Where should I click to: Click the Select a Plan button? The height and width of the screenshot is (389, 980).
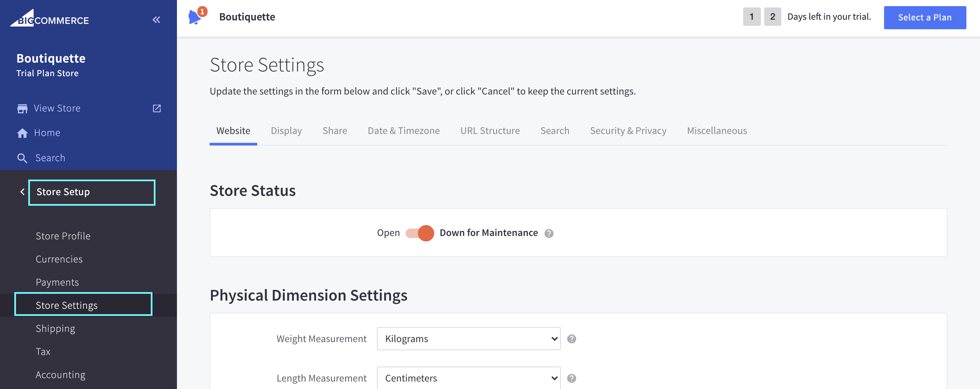click(x=925, y=17)
